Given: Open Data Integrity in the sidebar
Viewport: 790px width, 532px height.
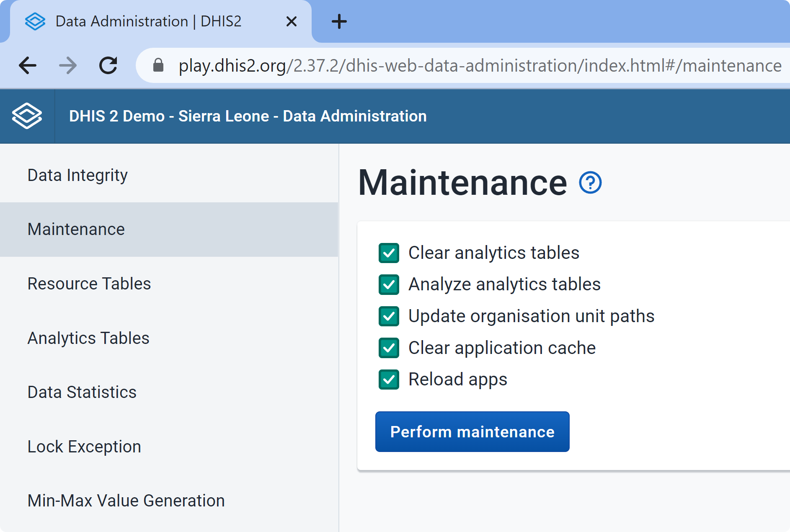Looking at the screenshot, I should click(169, 175).
